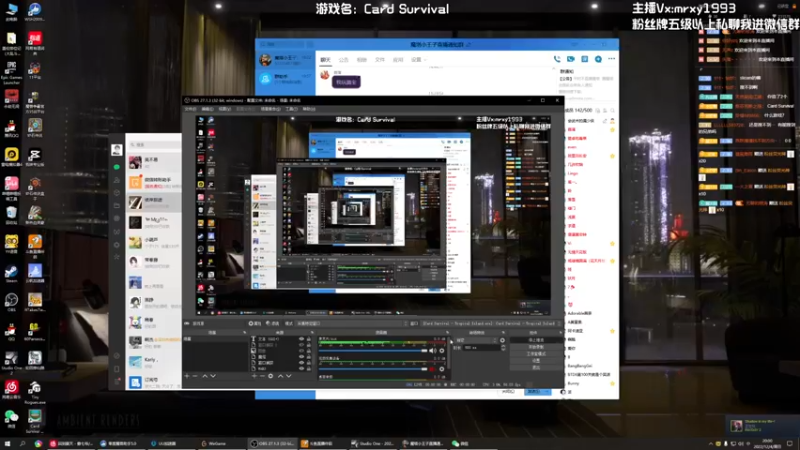Open the QQ group more options ellipsis
This screenshot has width=800, height=450.
pos(611,59)
